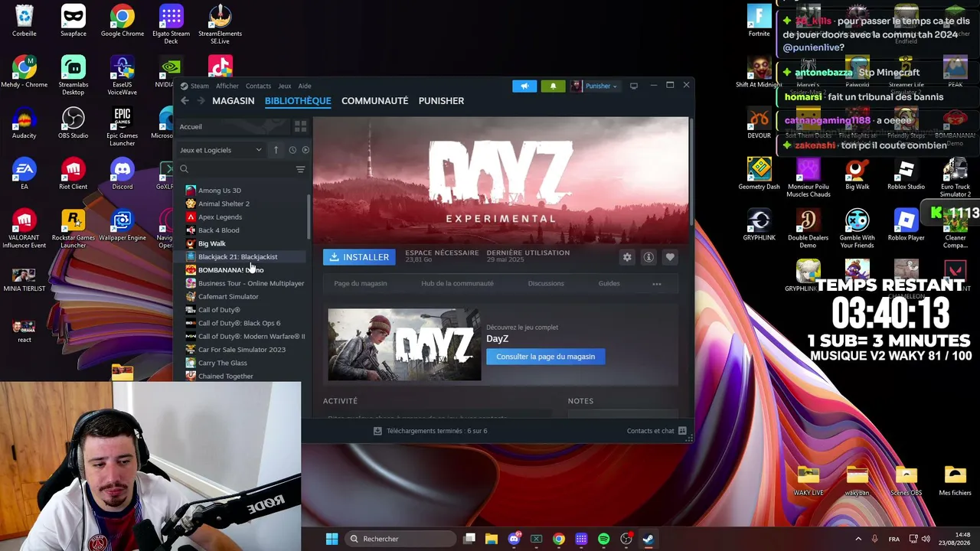Viewport: 980px width, 551px height.
Task: Open COMMUNAUTÉ tab
Action: coord(374,101)
